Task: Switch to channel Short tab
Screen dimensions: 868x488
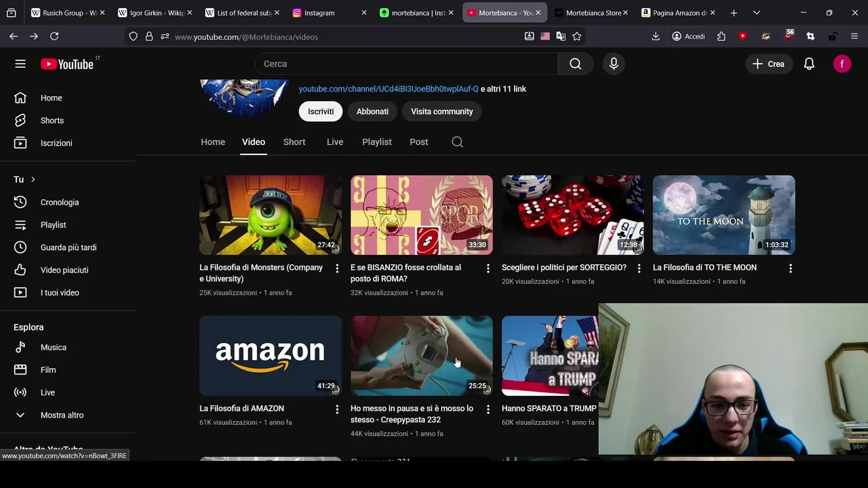Action: pyautogui.click(x=294, y=142)
